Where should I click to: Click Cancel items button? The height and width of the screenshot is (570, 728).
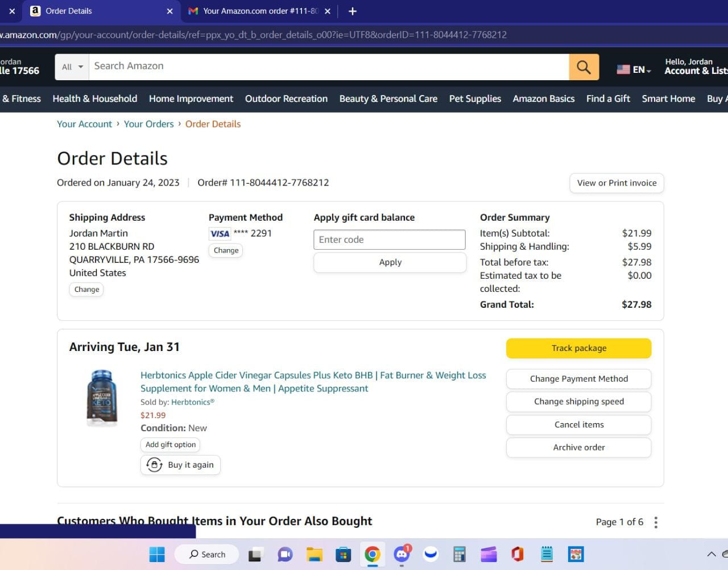coord(578,424)
